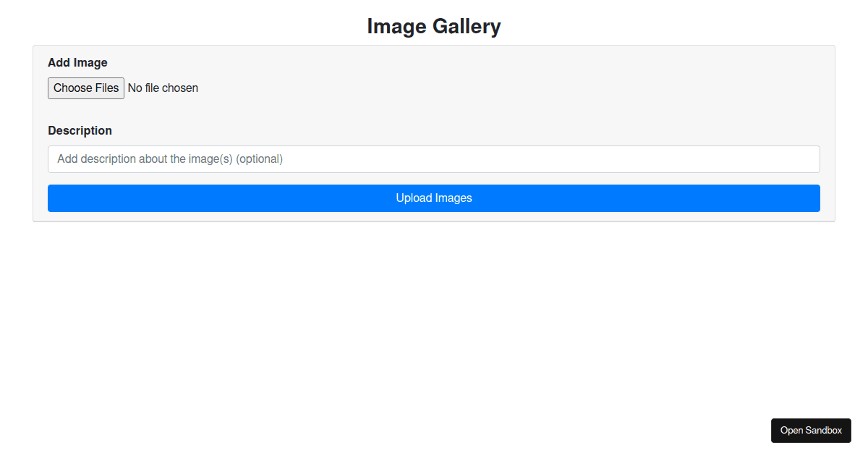Click the Description label

pyautogui.click(x=80, y=130)
